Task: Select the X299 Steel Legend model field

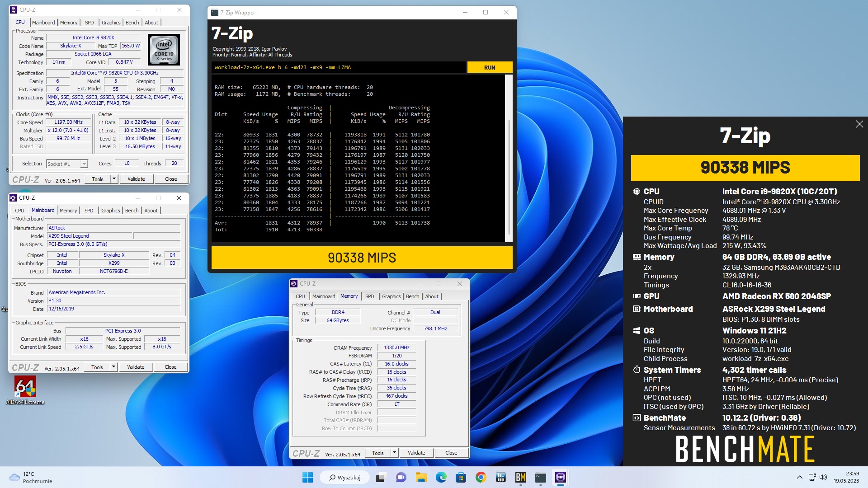Action: click(90, 236)
